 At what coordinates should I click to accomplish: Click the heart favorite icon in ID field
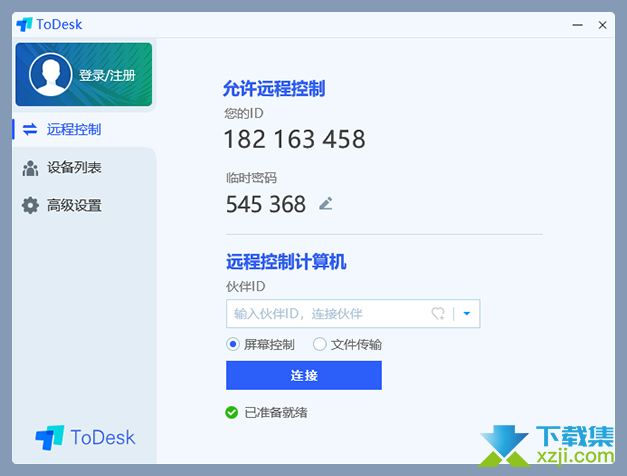pos(438,313)
